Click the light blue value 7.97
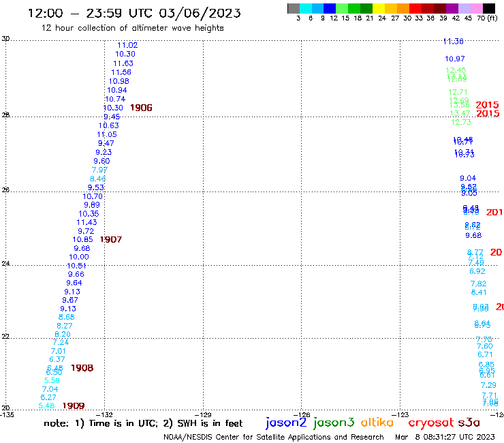Image resolution: width=504 pixels, height=443 pixels. click(99, 170)
